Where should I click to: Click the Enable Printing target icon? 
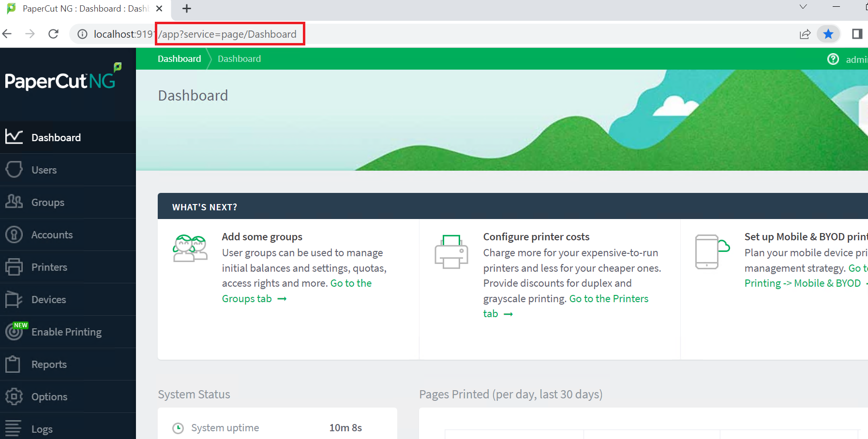[x=14, y=332]
